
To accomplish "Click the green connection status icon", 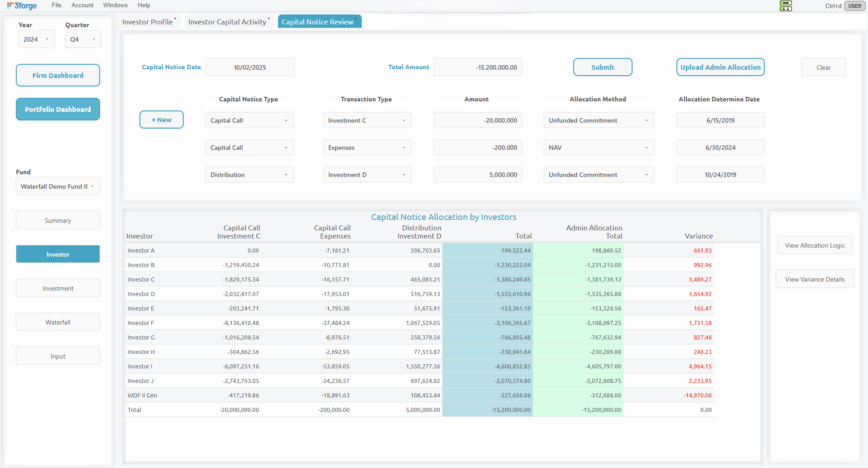I will click(x=786, y=3).
